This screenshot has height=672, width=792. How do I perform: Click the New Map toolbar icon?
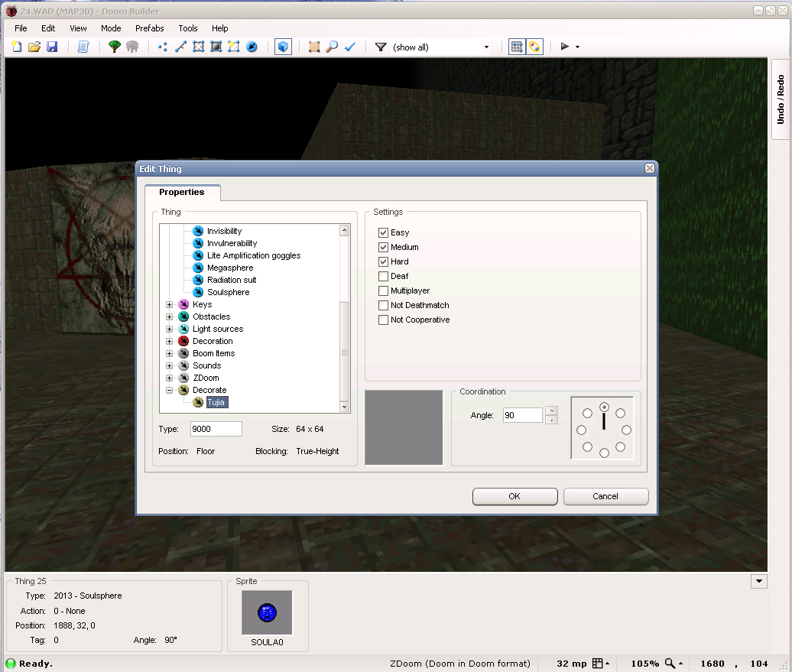17,47
